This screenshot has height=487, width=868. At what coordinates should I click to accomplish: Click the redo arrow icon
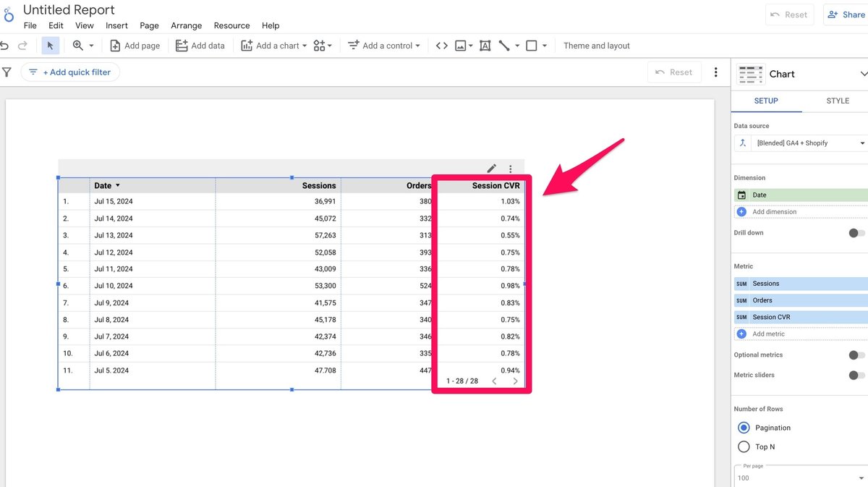click(22, 46)
